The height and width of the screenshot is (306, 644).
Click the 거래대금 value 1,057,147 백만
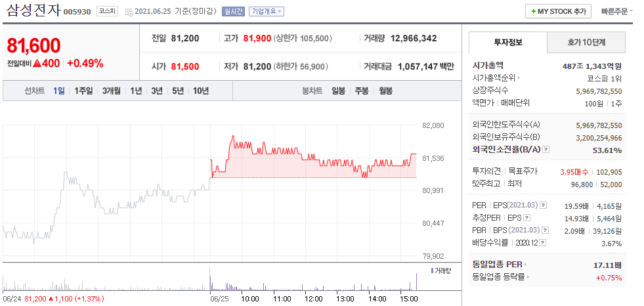pos(426,66)
